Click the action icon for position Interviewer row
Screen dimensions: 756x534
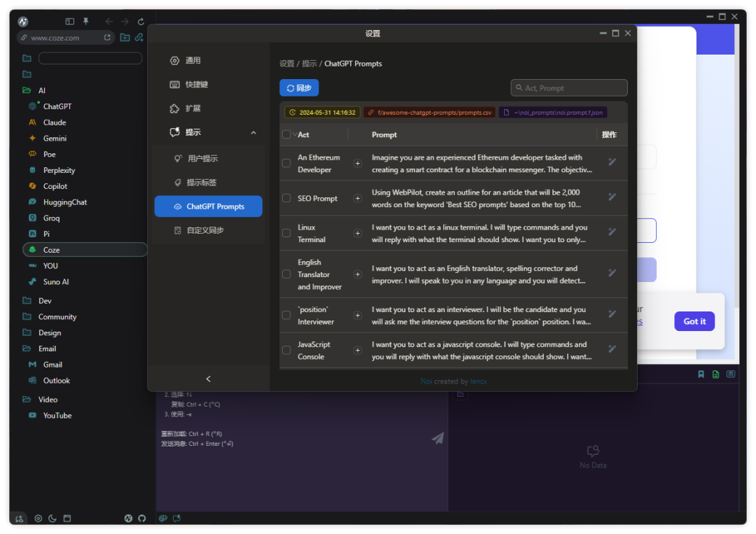pyautogui.click(x=612, y=314)
